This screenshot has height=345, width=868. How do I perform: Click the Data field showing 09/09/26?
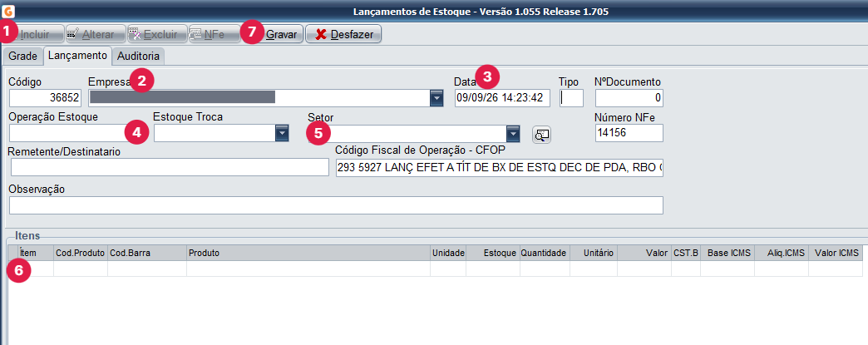(x=503, y=99)
